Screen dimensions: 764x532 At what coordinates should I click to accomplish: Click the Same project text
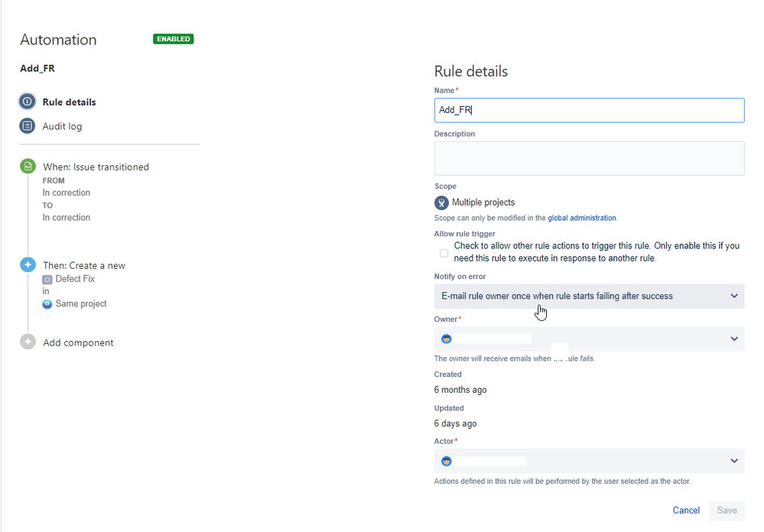pyautogui.click(x=81, y=303)
